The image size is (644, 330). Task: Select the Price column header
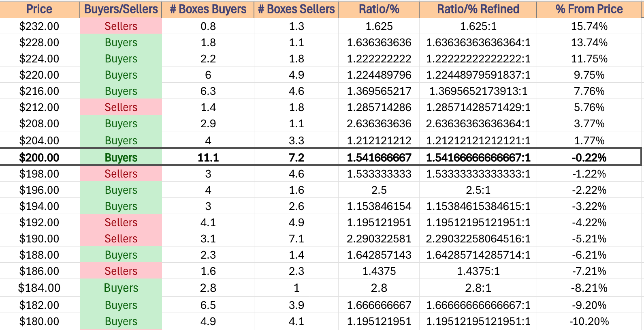click(x=39, y=9)
